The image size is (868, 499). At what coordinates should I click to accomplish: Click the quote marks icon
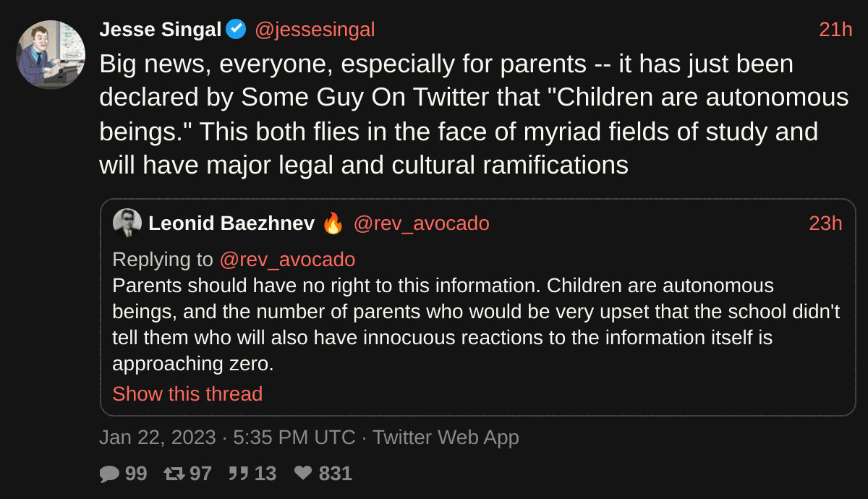(239, 474)
